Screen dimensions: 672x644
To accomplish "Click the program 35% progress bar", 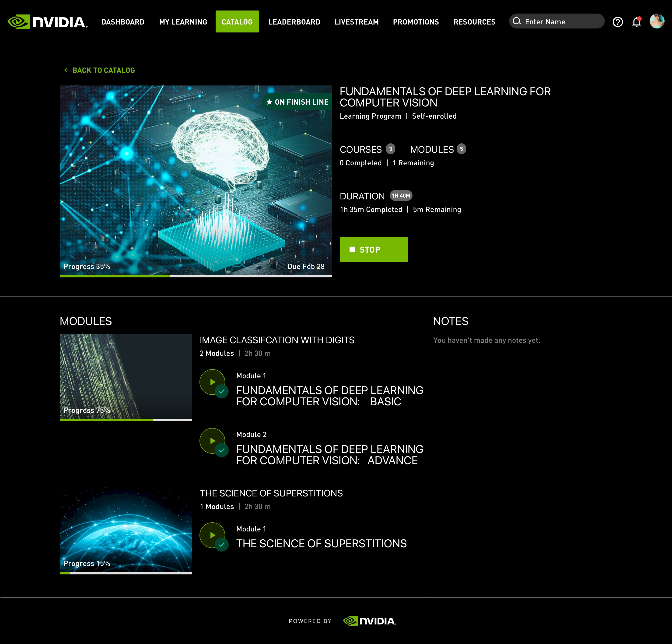I will [196, 276].
